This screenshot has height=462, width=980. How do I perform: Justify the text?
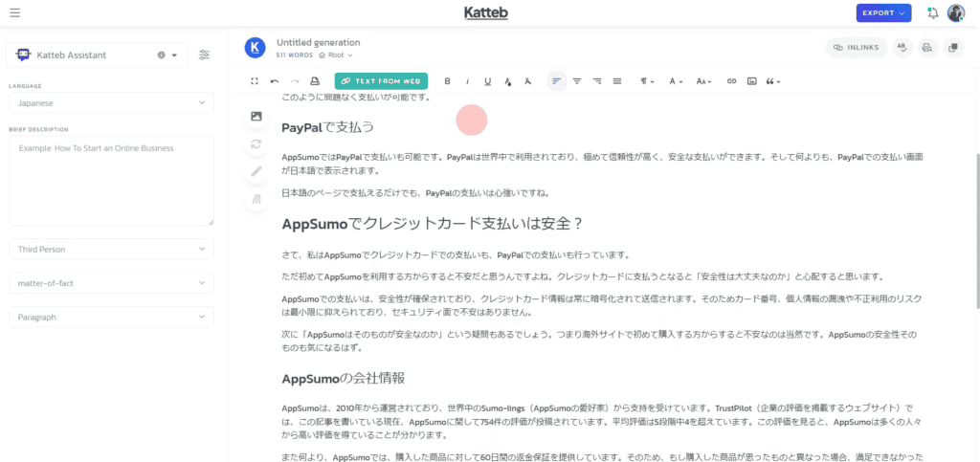coord(617,81)
